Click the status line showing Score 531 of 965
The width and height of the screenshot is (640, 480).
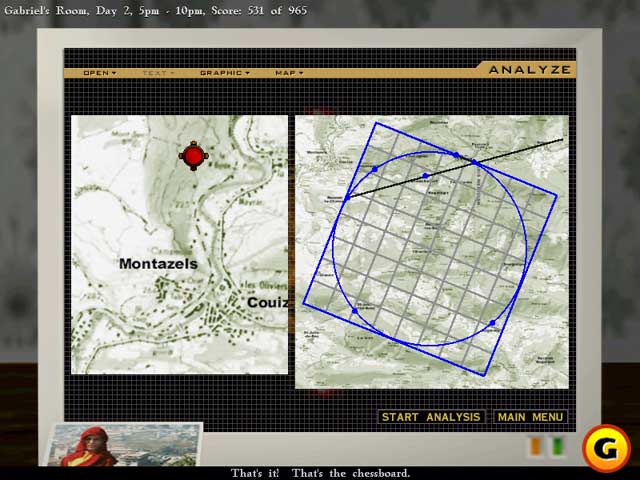(x=155, y=11)
